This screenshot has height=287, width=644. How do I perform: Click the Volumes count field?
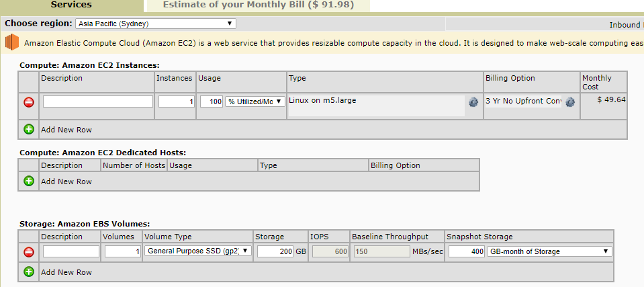[x=123, y=251]
